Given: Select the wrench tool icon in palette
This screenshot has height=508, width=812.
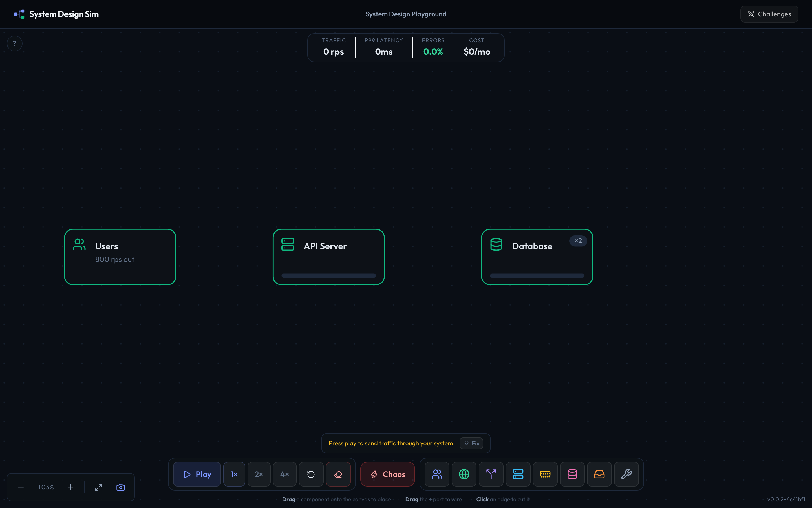Looking at the screenshot, I should tap(626, 474).
